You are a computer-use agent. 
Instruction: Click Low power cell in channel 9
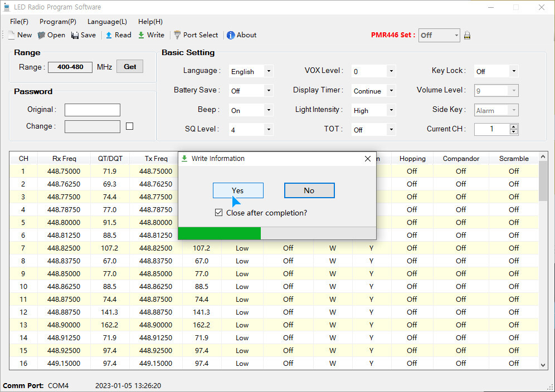(x=242, y=274)
